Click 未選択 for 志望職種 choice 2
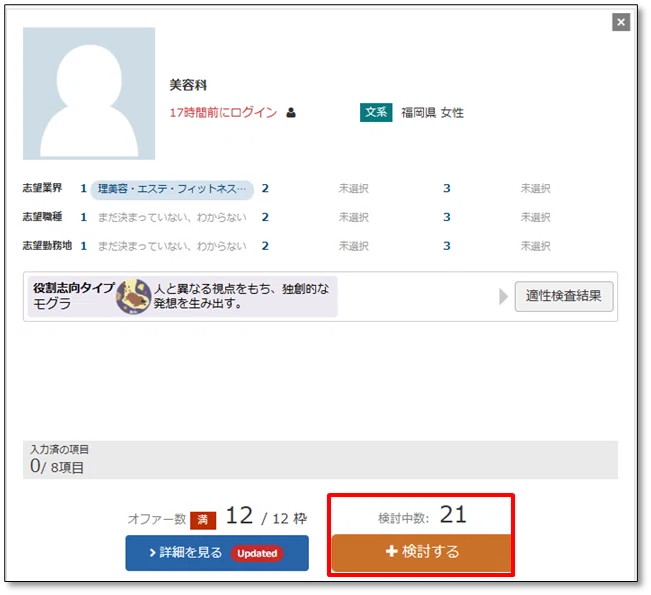 click(x=353, y=217)
